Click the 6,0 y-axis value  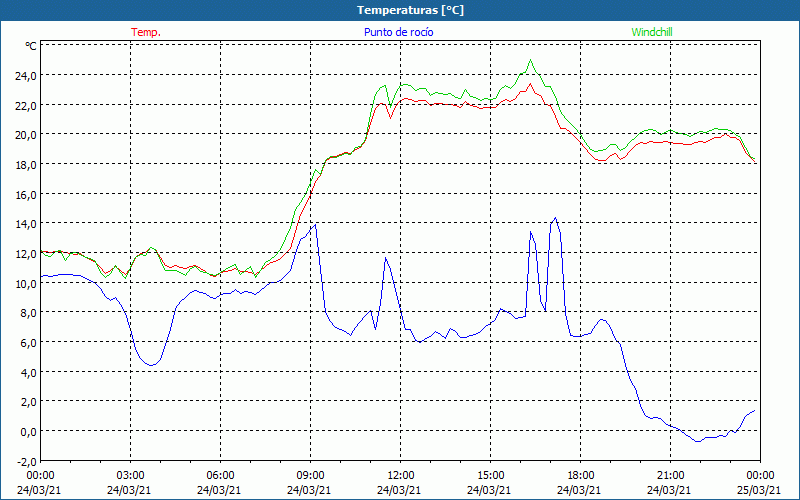[29, 342]
